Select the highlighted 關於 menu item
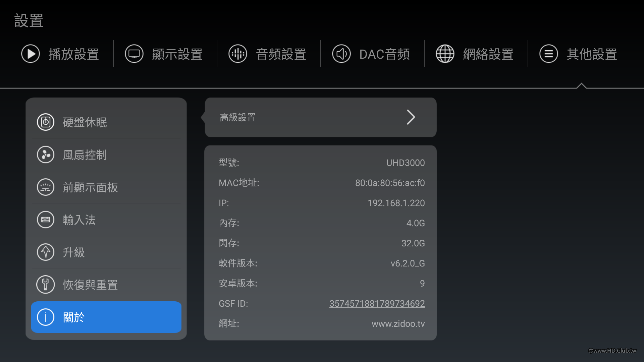Screen dimensions: 644x362 point(106,317)
